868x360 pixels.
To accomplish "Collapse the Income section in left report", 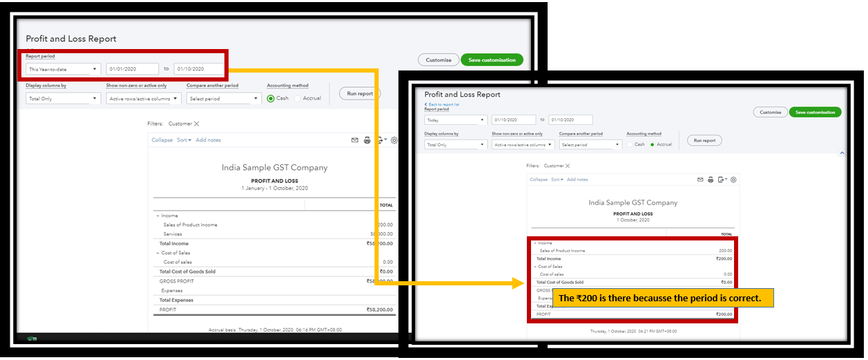I will (x=157, y=216).
